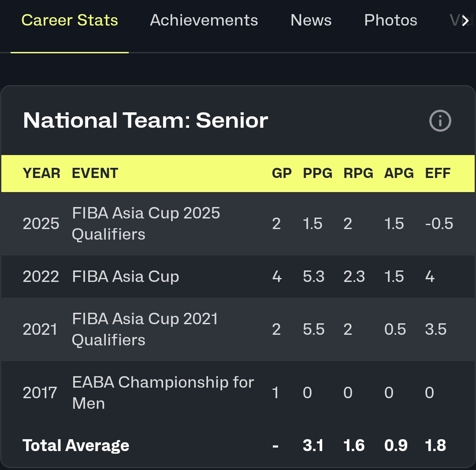This screenshot has width=476, height=470.
Task: Click the EVENT column header
Action: point(95,173)
